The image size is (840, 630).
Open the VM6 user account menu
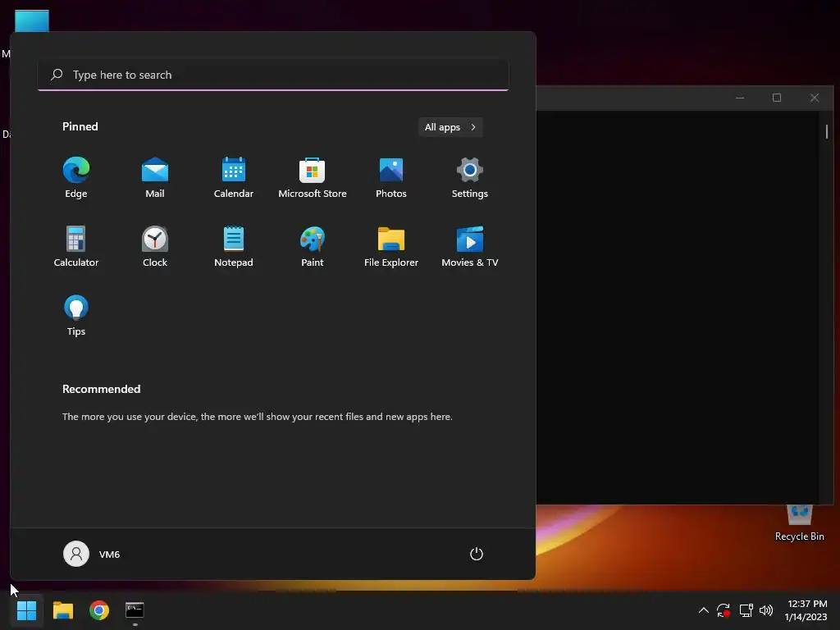click(x=92, y=554)
